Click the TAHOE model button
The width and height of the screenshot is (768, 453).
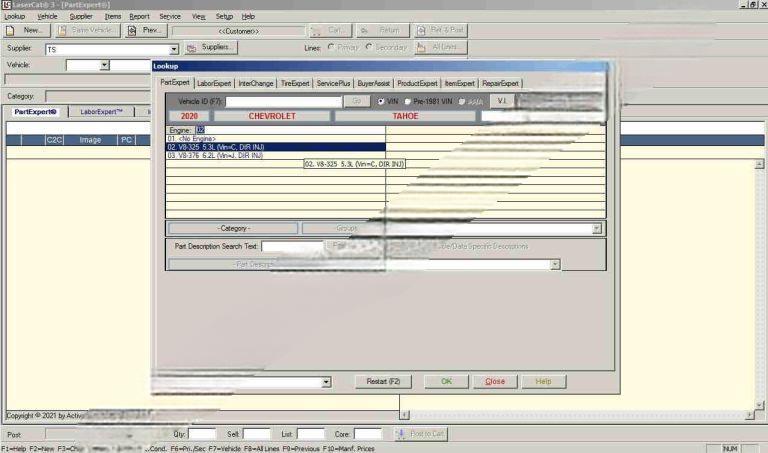click(405, 117)
